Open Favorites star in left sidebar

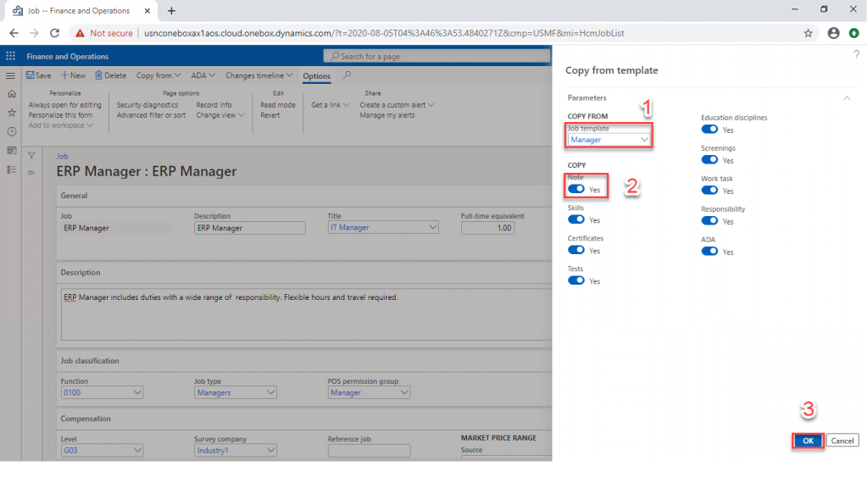11,113
